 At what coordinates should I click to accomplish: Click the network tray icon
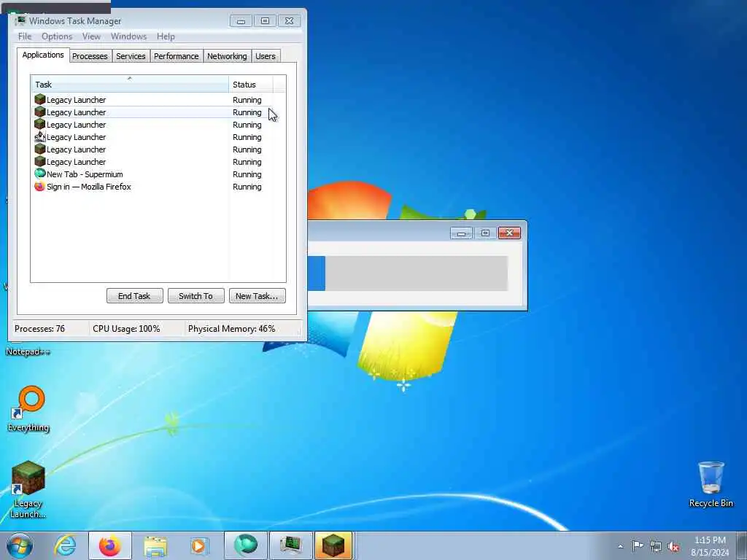[x=656, y=546]
